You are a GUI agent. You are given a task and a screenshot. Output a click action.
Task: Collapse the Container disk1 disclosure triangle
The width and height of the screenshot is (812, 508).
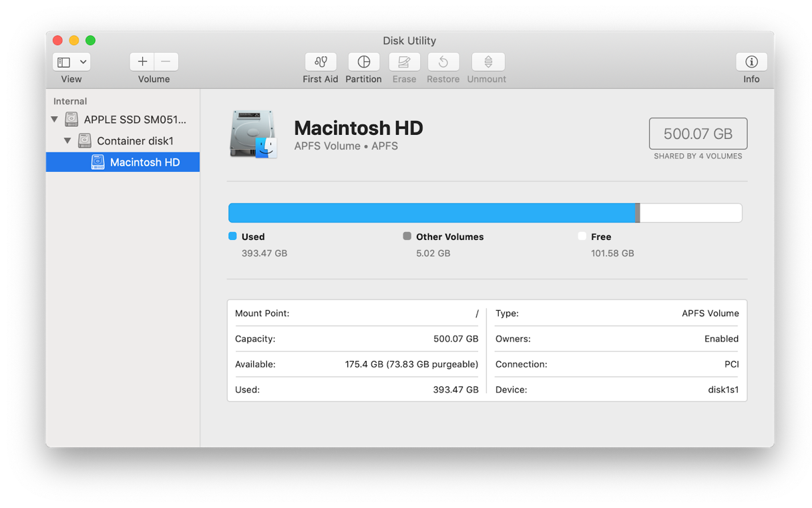[67, 141]
